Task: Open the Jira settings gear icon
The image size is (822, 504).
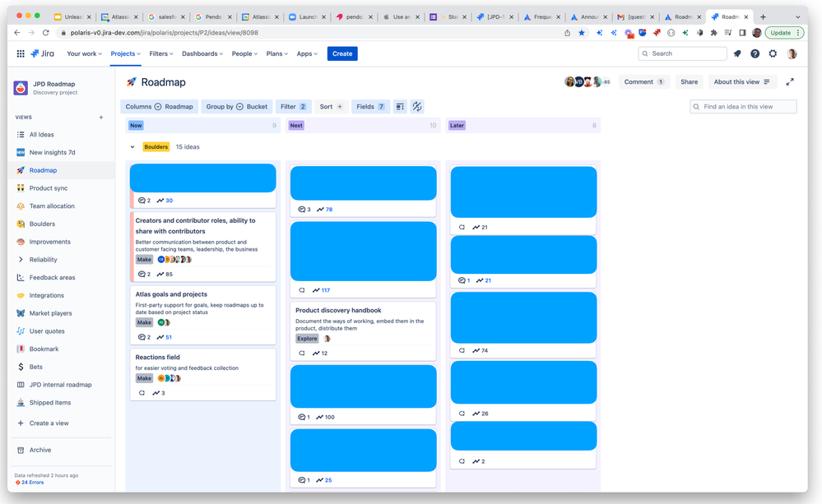Action: point(772,53)
